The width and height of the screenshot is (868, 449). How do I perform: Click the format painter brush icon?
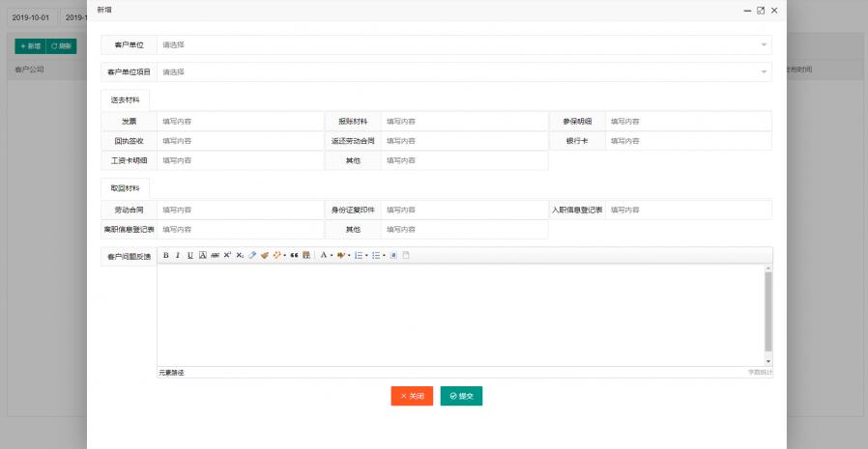pos(265,255)
